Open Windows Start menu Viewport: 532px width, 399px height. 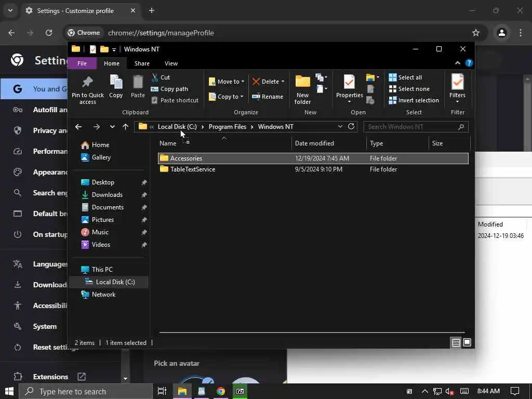[9, 392]
